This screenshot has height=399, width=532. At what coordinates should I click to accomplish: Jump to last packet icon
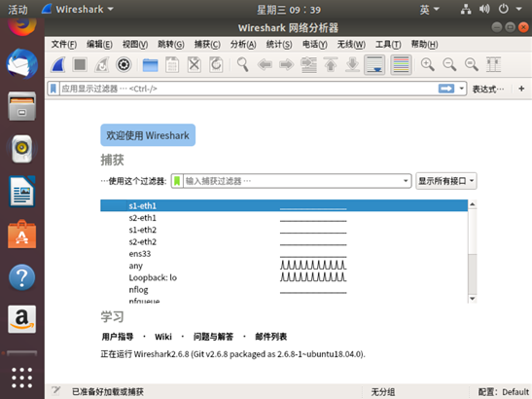point(352,64)
